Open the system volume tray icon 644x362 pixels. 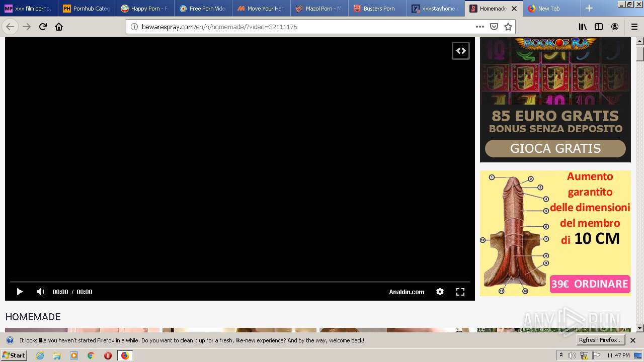pyautogui.click(x=572, y=355)
